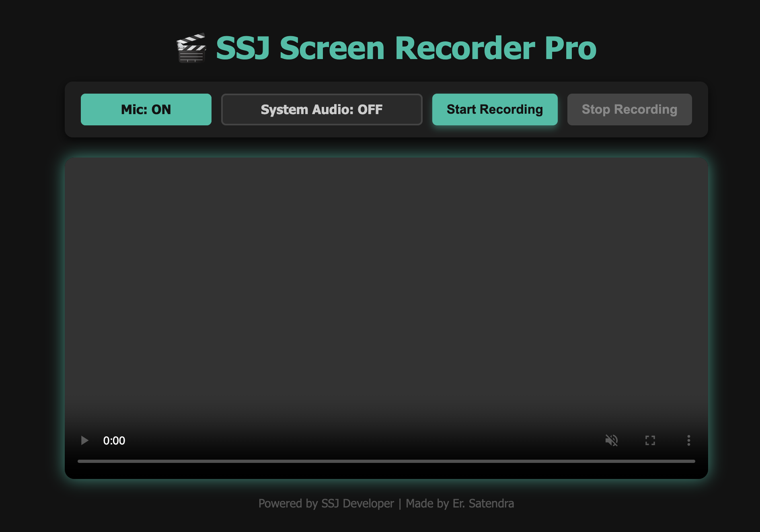The height and width of the screenshot is (532, 760).
Task: Open the video in fullscreen
Action: [x=650, y=440]
